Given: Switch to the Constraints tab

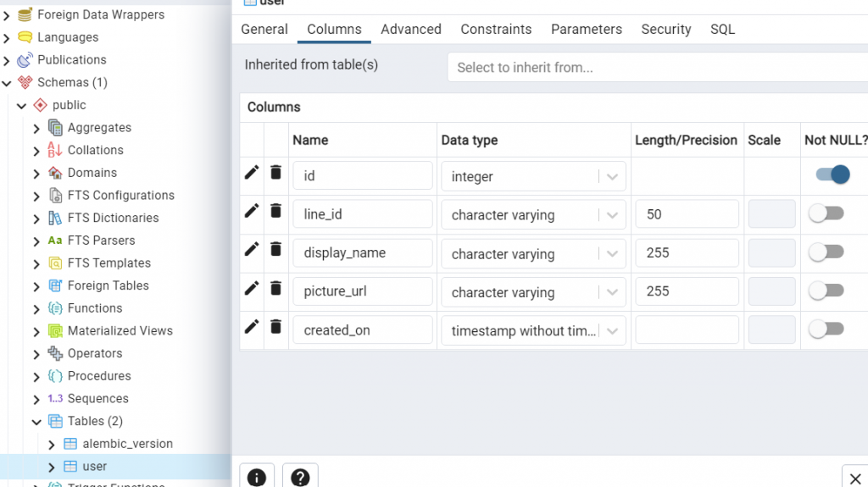Looking at the screenshot, I should (496, 30).
